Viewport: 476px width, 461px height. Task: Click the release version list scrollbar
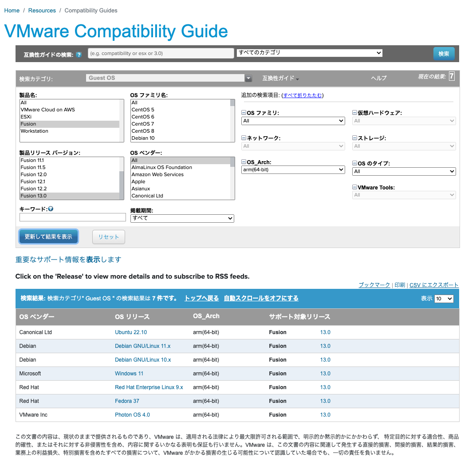122,178
